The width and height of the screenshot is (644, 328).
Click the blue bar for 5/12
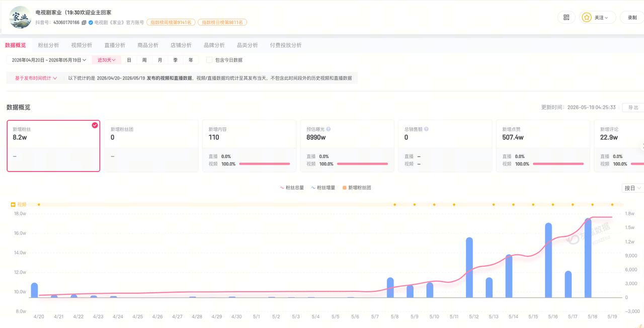pyautogui.click(x=469, y=268)
